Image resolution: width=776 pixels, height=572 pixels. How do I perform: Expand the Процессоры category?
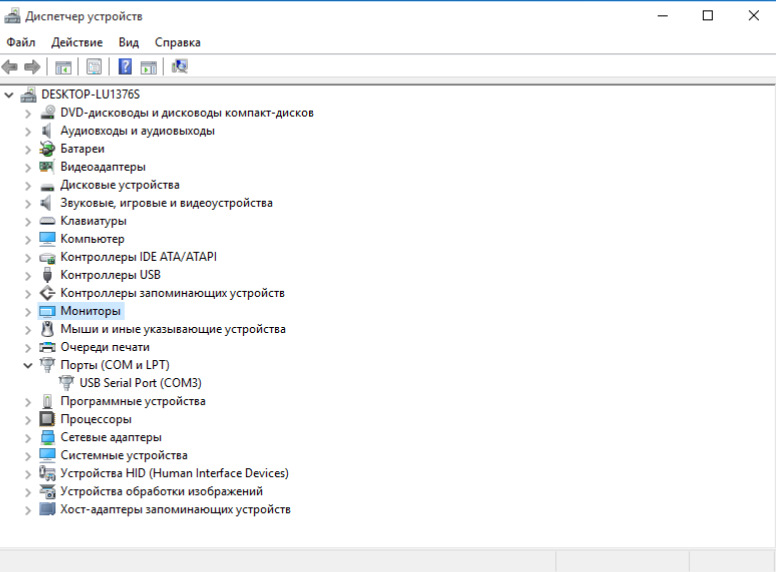28,420
